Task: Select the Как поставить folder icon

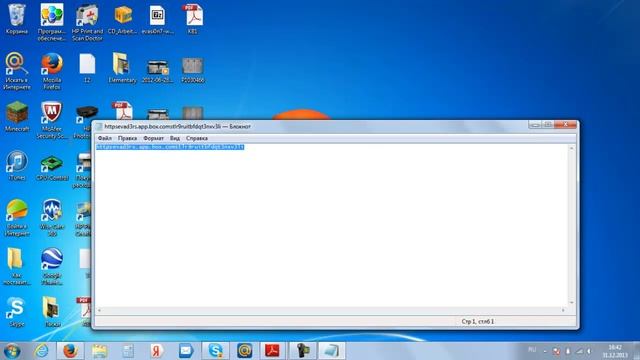Action: coord(17,267)
